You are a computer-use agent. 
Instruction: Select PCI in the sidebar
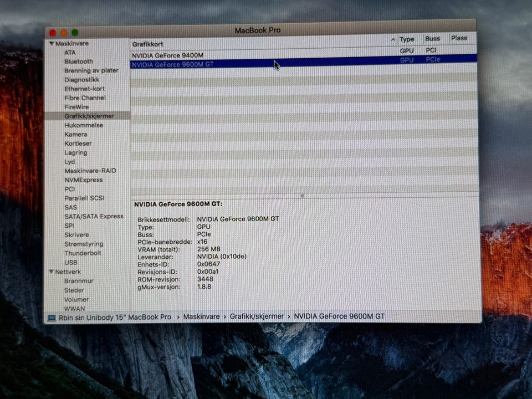70,189
